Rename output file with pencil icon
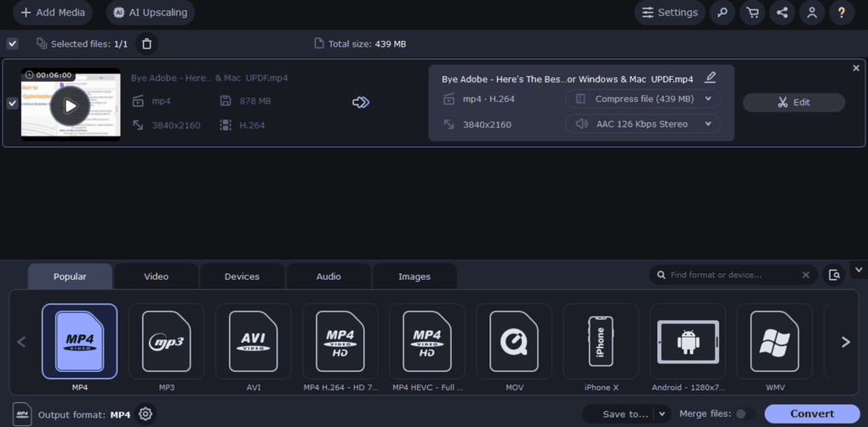868x427 pixels. click(x=711, y=77)
